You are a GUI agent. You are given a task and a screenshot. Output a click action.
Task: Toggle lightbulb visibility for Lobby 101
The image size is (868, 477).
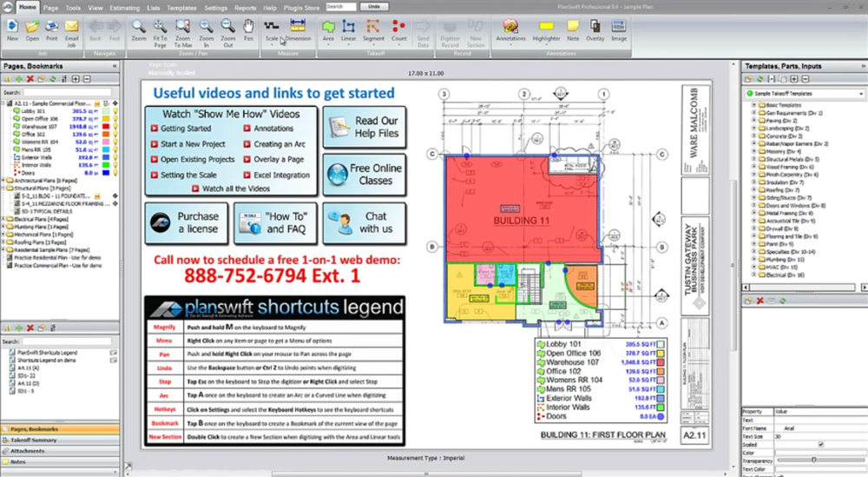tap(114, 111)
